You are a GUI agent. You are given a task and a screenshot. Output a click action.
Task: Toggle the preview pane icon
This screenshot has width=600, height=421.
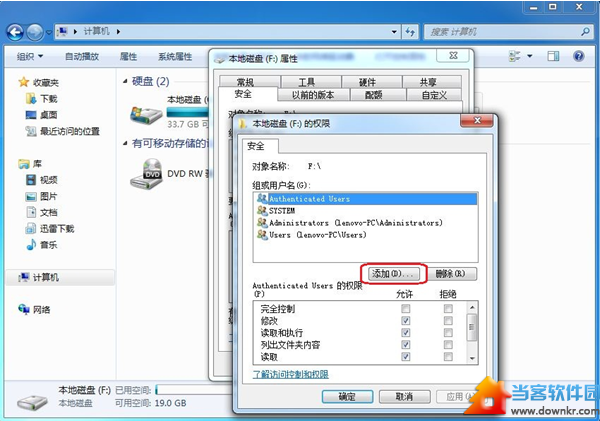(553, 57)
